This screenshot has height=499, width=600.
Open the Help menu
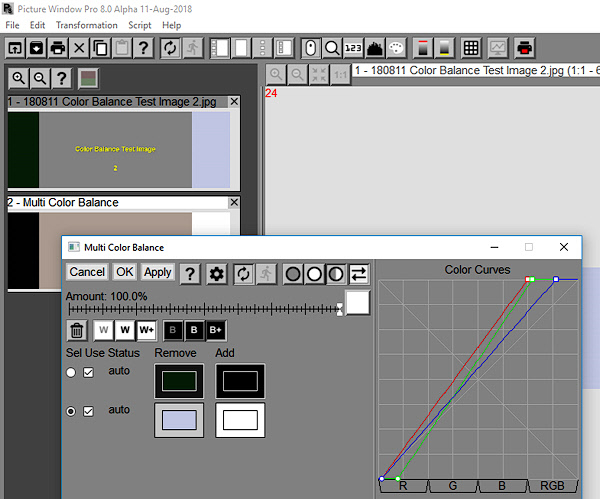pyautogui.click(x=171, y=25)
